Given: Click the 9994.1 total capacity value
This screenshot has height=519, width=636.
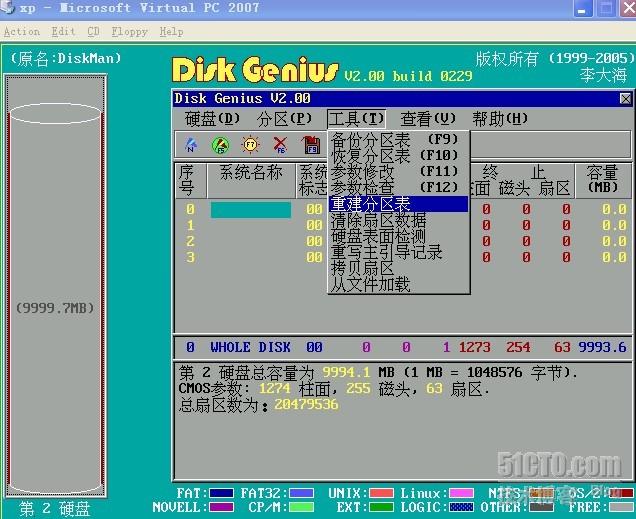Looking at the screenshot, I should pyautogui.click(x=346, y=372).
